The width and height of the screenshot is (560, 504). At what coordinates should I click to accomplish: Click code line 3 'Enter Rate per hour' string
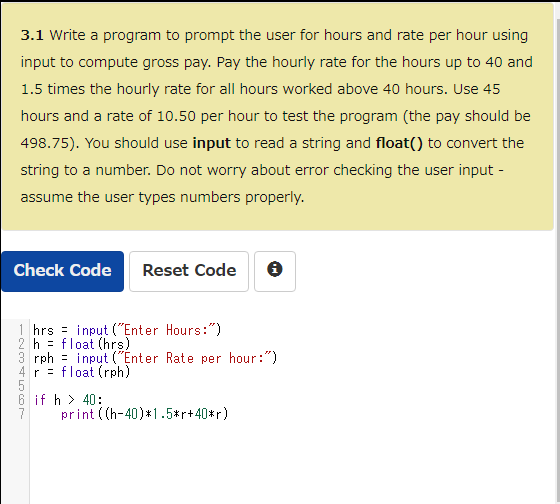pyautogui.click(x=197, y=358)
